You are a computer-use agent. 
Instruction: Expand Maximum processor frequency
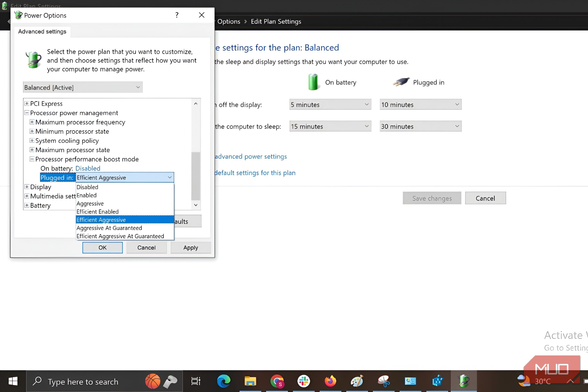[32, 122]
